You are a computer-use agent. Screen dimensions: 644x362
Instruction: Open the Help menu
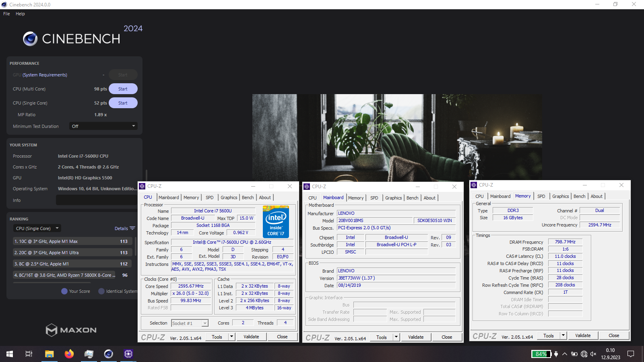tap(20, 14)
